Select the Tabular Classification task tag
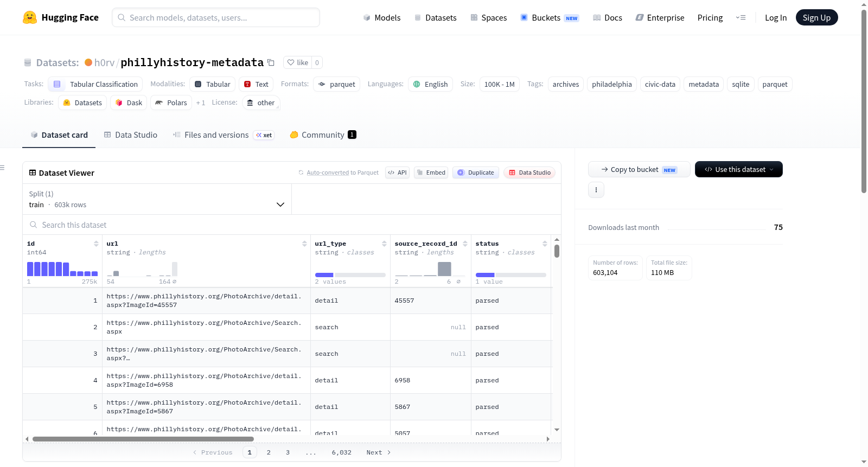 pos(95,84)
